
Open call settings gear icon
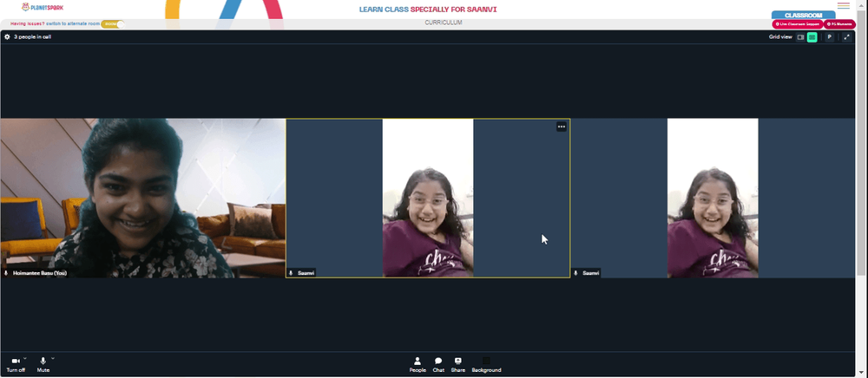coord(7,37)
